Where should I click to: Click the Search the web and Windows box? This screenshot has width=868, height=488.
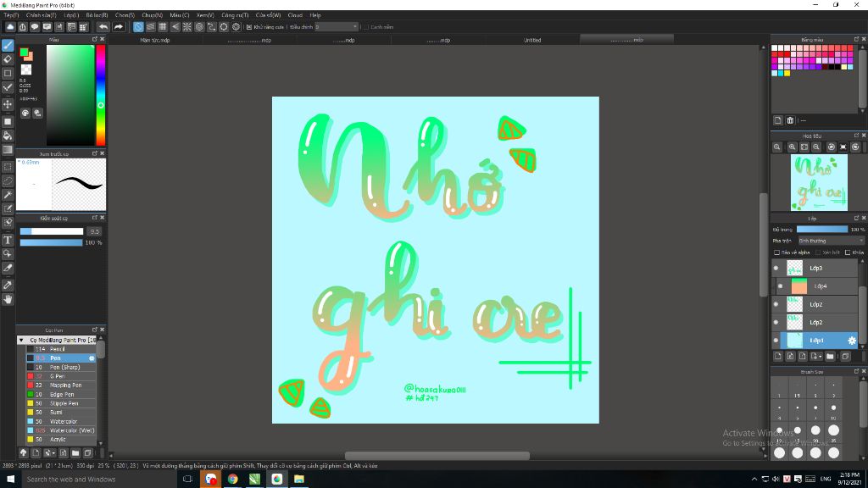(x=100, y=480)
